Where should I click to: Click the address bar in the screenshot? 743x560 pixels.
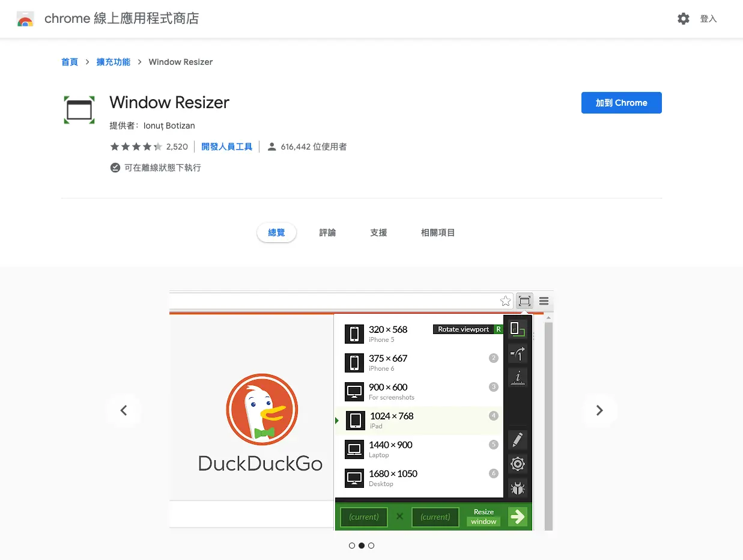coord(341,301)
